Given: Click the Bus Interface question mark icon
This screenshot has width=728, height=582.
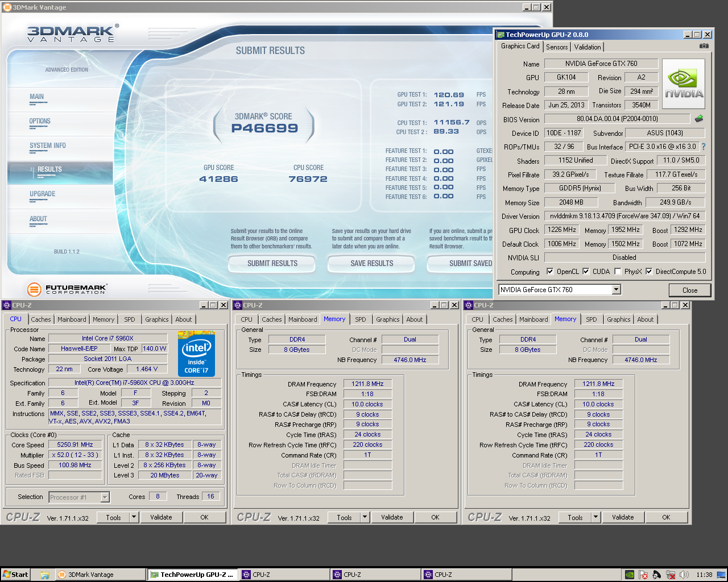Looking at the screenshot, I should tap(704, 147).
